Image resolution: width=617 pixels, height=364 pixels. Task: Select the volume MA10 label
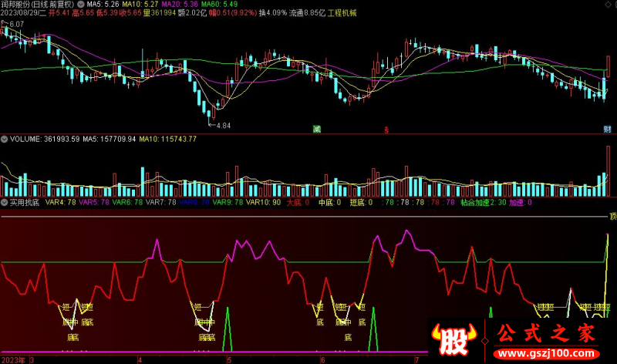click(x=167, y=140)
